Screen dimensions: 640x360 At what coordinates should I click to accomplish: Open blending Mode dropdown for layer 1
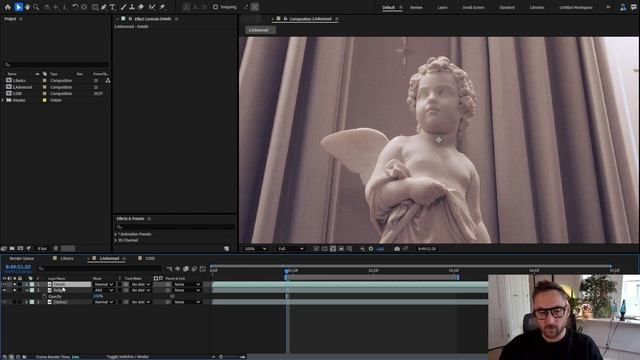[104, 284]
